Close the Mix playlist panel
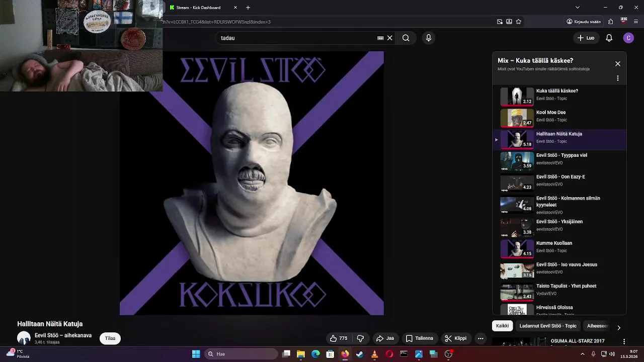Screen dimensions: 644x362 [x=618, y=64]
